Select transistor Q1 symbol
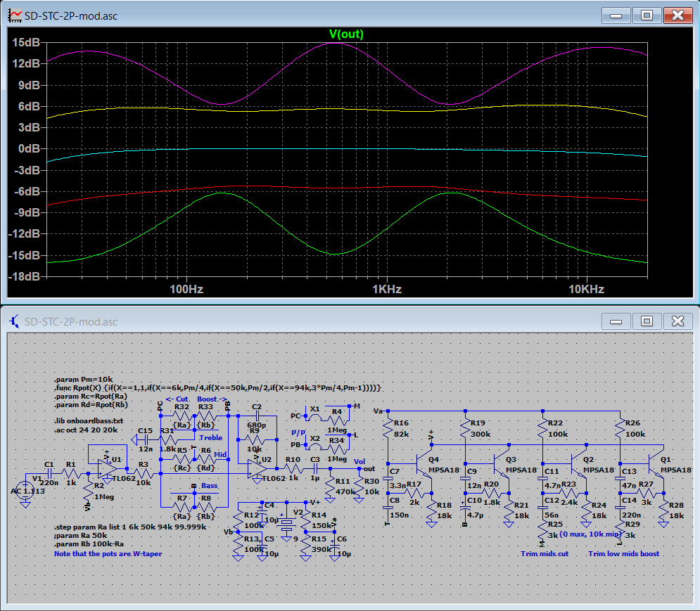 656,464
